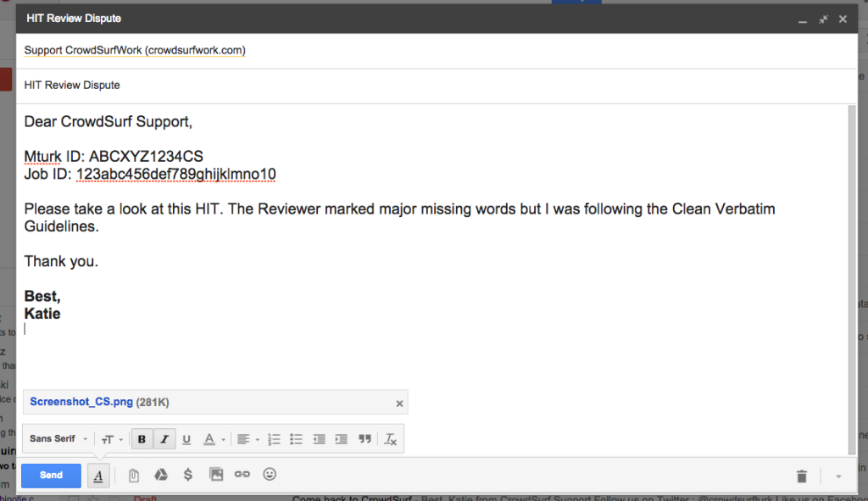Click the Support CrowdSurfWork recipient chip
Viewport: 868px width, 501px height.
point(135,50)
